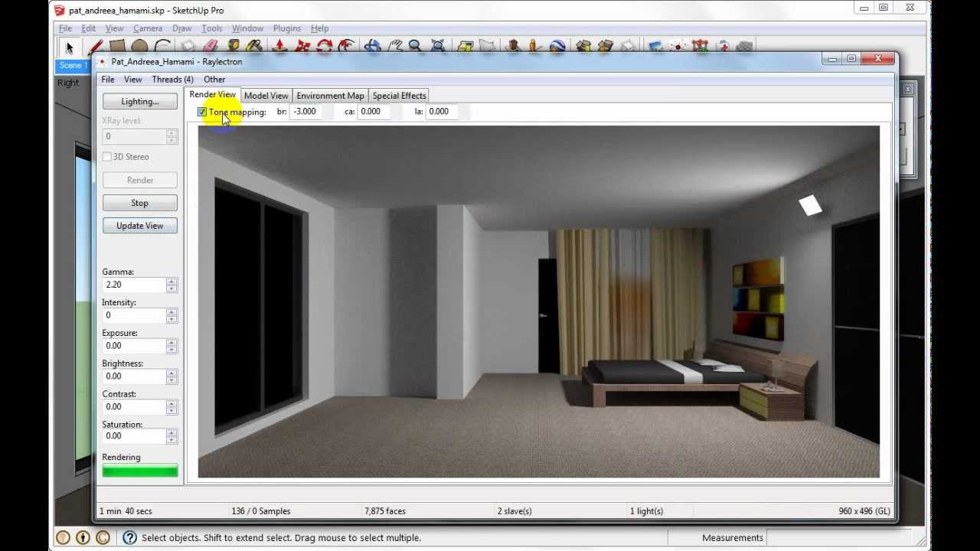
Task: Decrease Saturation with its down spinner arrow
Action: [171, 440]
